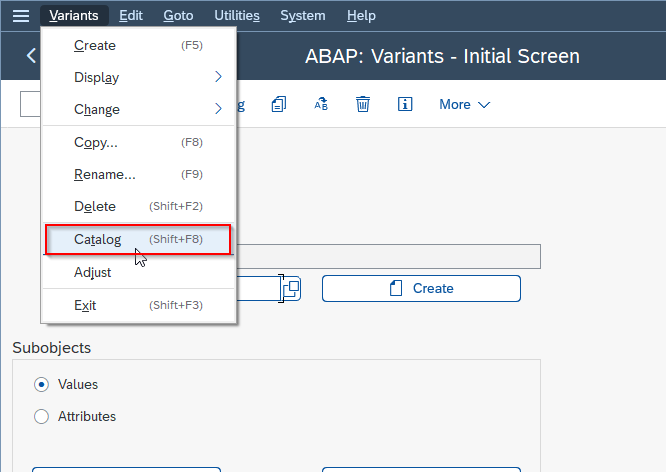Choose Create from the Variants menu
Viewport: 666px width, 472px height.
click(138, 45)
